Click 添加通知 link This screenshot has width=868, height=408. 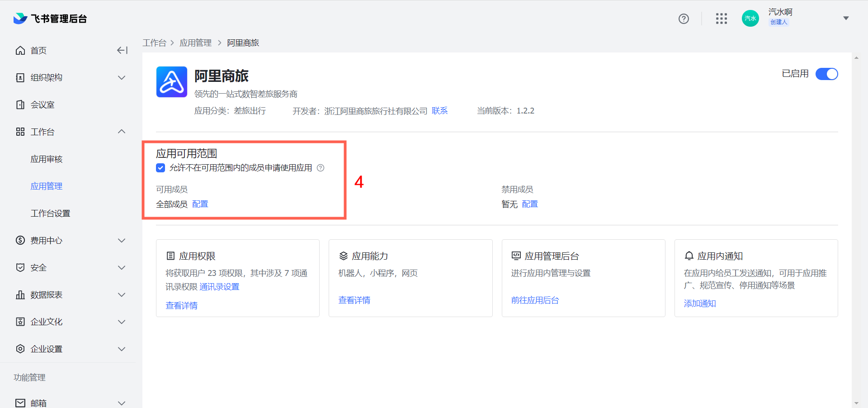coord(699,303)
